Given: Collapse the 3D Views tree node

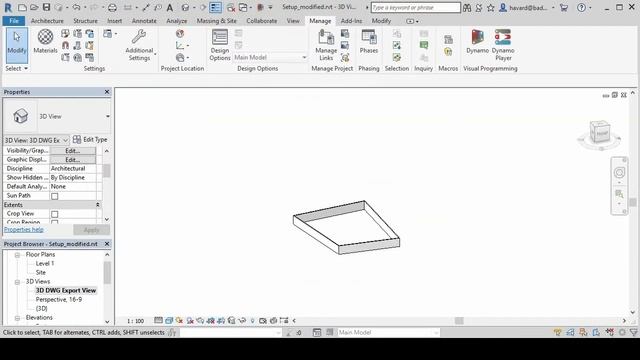Looking at the screenshot, I should (x=17, y=282).
